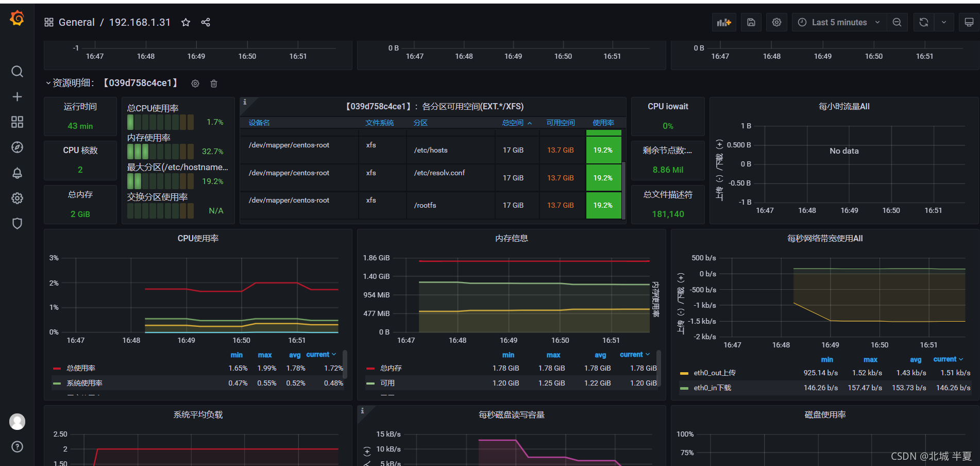Open the Explore compass icon

click(x=17, y=147)
